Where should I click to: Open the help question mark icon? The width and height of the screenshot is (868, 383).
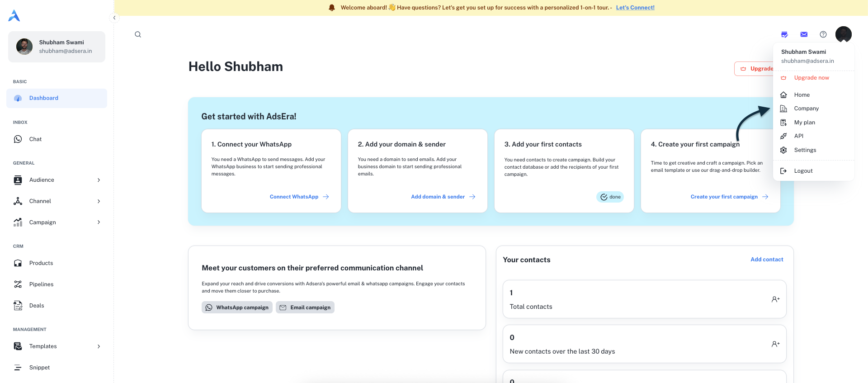coord(823,34)
